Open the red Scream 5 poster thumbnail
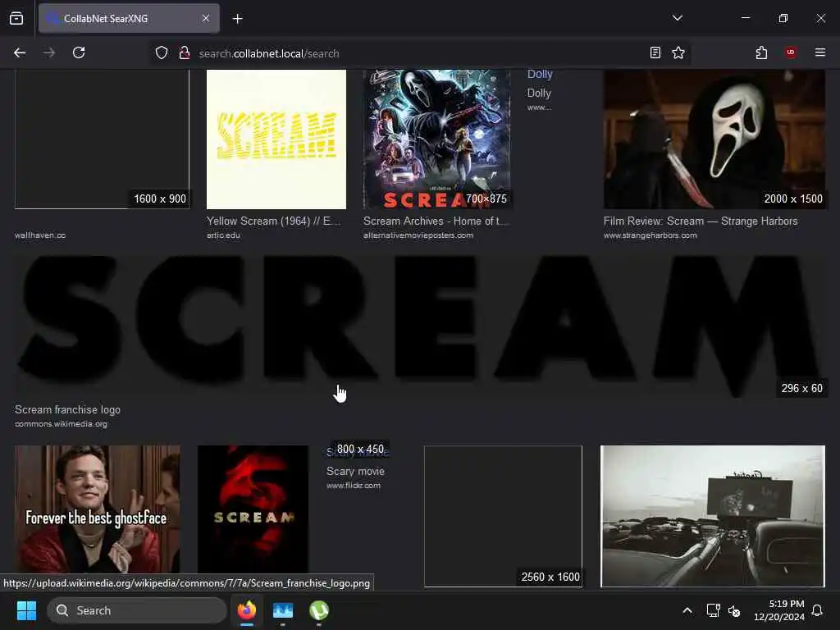The height and width of the screenshot is (630, 840). [253, 509]
